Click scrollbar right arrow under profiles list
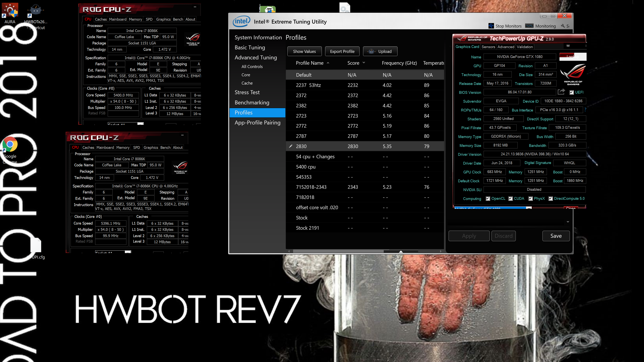 (441, 251)
